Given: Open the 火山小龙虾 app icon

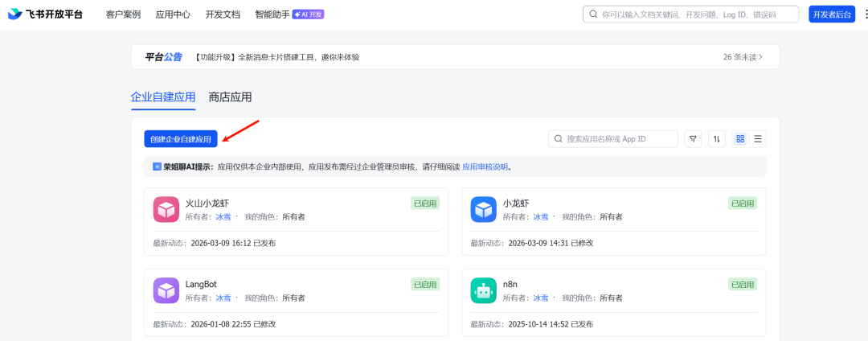Looking at the screenshot, I should (166, 209).
